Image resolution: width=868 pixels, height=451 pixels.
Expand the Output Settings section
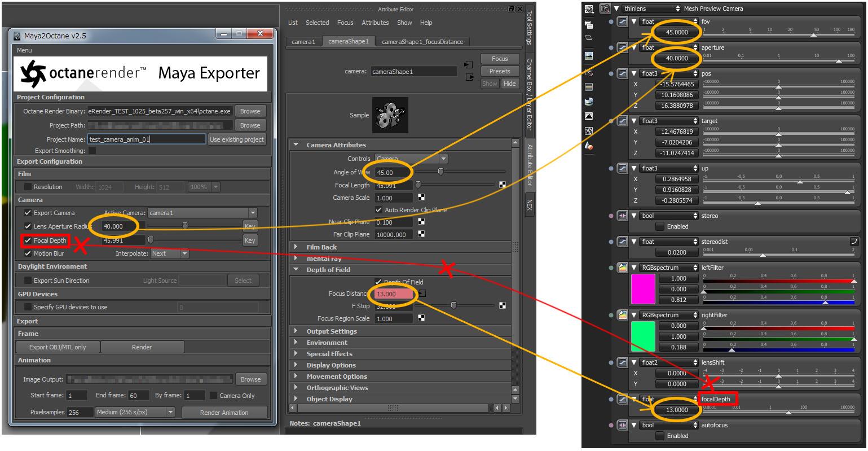(x=296, y=331)
